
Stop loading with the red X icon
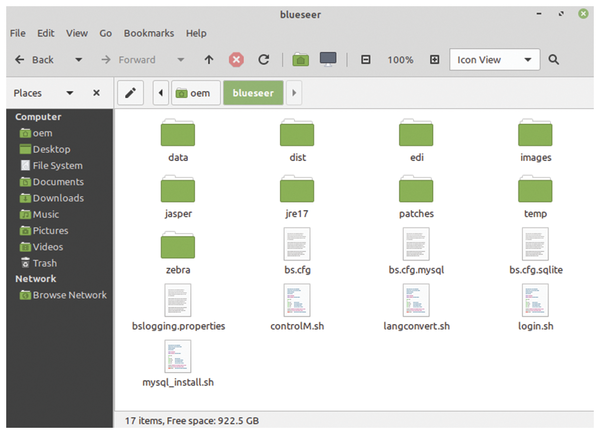click(236, 60)
